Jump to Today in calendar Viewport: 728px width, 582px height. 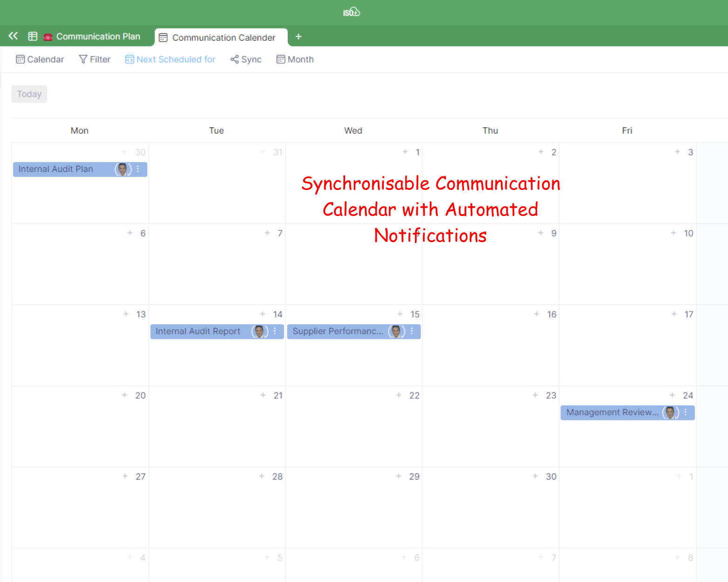[29, 94]
